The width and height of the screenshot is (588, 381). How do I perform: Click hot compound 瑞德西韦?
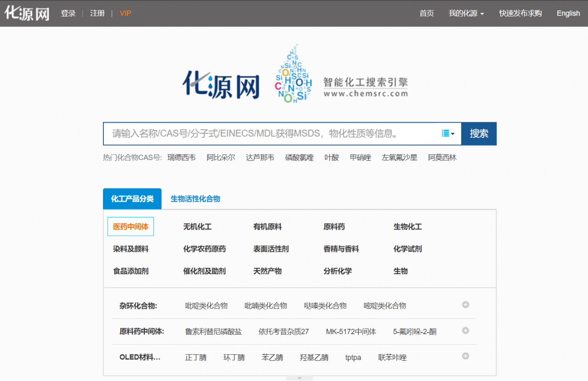pos(181,158)
